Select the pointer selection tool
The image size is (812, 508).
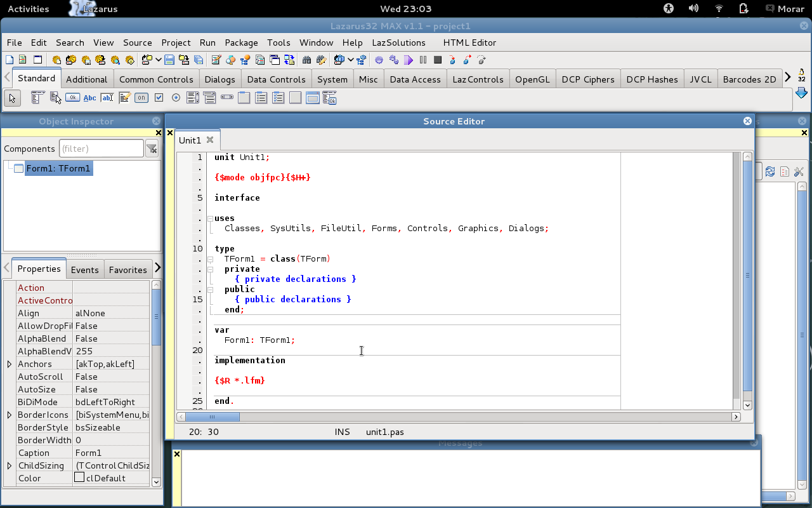pyautogui.click(x=12, y=98)
